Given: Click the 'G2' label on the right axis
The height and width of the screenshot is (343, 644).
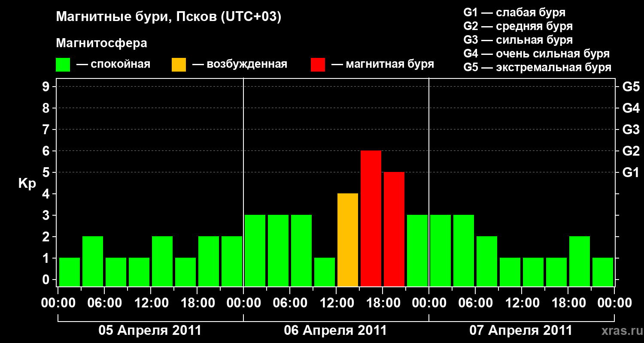Looking at the screenshot, I should click(631, 151).
